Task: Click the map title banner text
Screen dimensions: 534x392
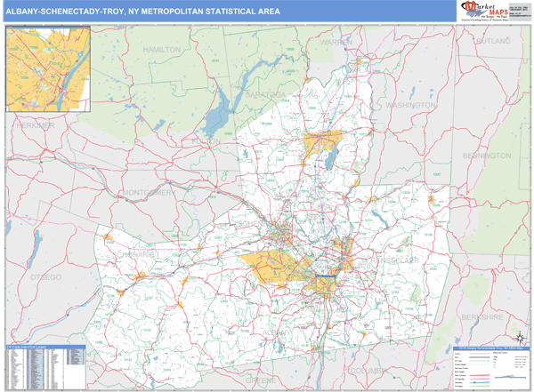Action: click(x=142, y=12)
